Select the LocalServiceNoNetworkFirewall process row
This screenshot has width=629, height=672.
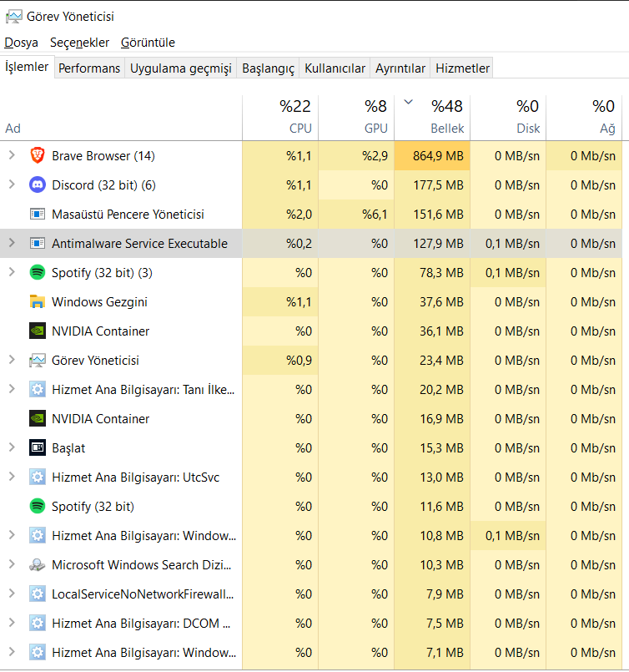pos(142,594)
